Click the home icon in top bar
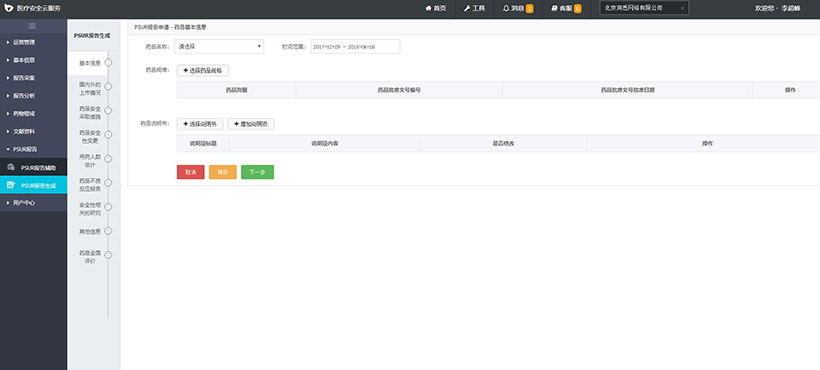The height and width of the screenshot is (370, 820). (428, 8)
